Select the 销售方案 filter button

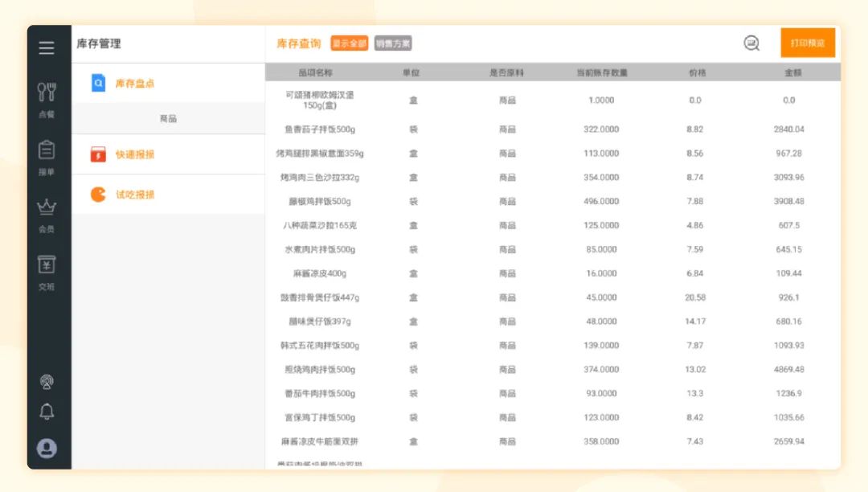(x=393, y=43)
